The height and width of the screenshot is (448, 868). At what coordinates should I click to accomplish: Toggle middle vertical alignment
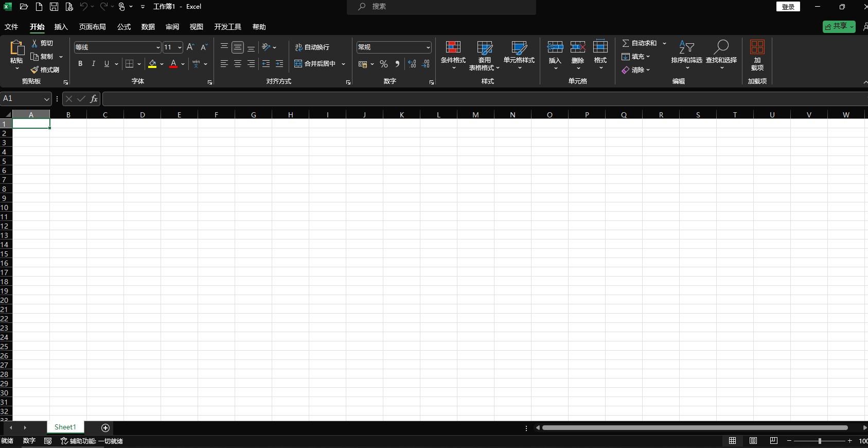[237, 47]
